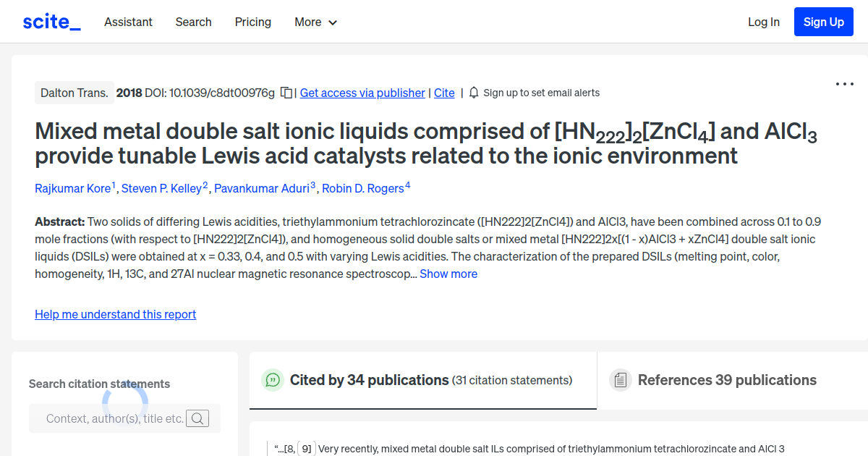Expand the abstract with Show more
This screenshot has width=868, height=456.
pyautogui.click(x=448, y=274)
